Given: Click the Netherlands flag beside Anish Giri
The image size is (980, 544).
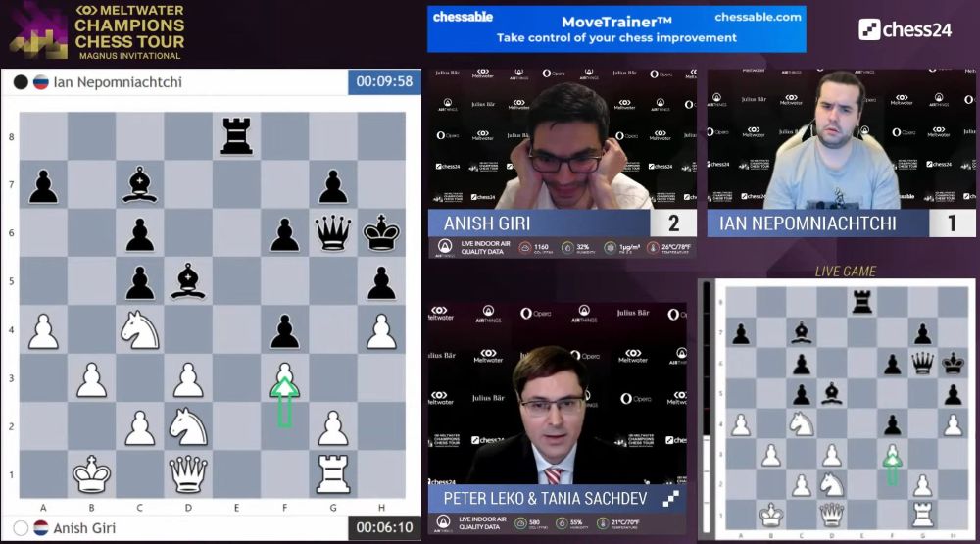Looking at the screenshot, I should (x=41, y=527).
